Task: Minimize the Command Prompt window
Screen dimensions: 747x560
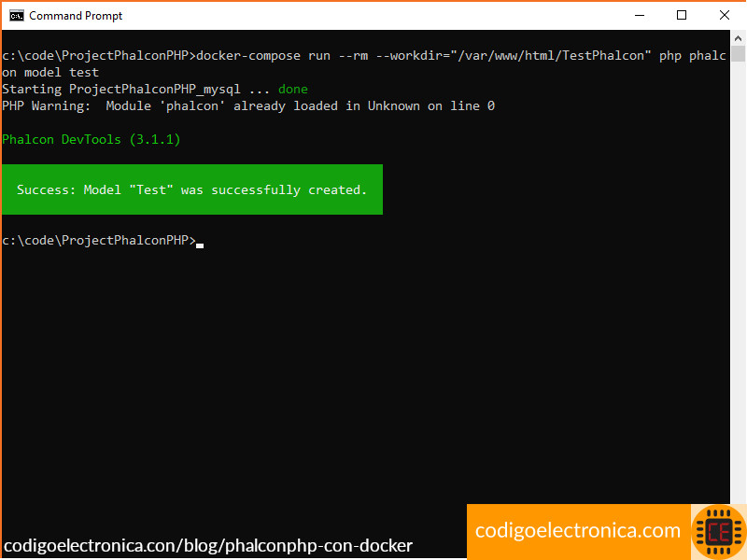Action: (x=640, y=16)
